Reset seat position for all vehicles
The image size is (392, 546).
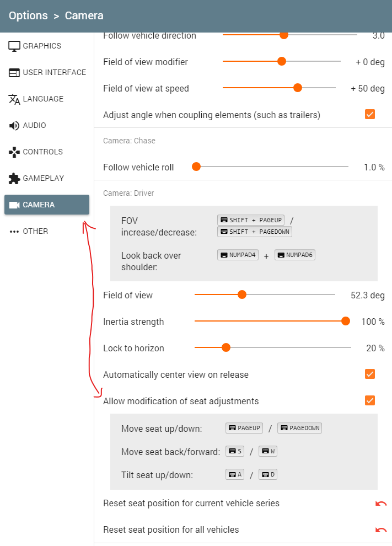click(380, 530)
